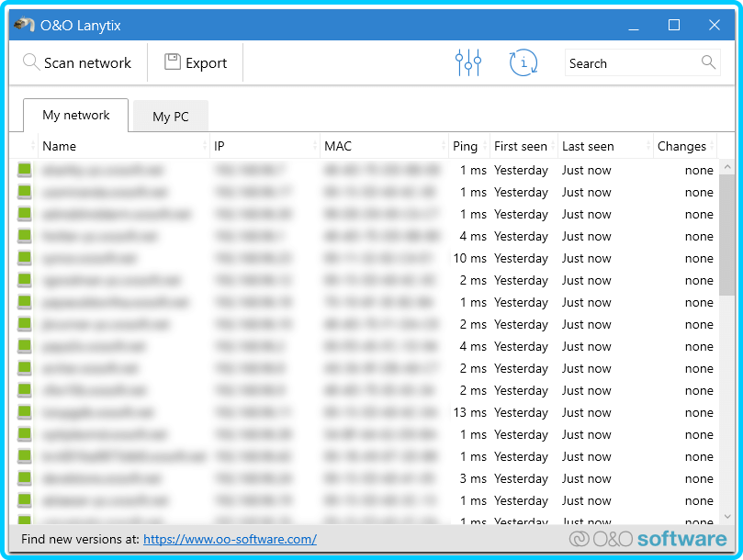Viewport: 743px width, 560px height.
Task: Maximize the O&O Lanytix window
Action: point(674,25)
